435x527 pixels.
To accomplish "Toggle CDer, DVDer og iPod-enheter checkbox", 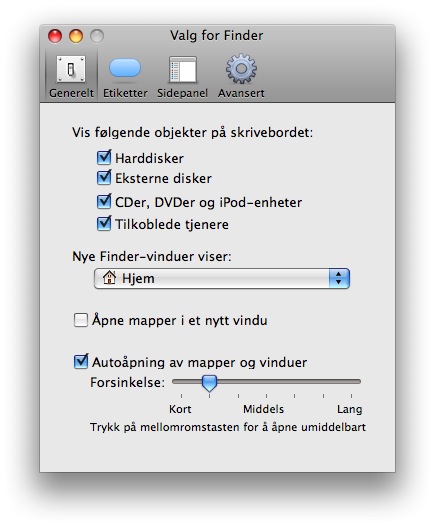I will [104, 201].
